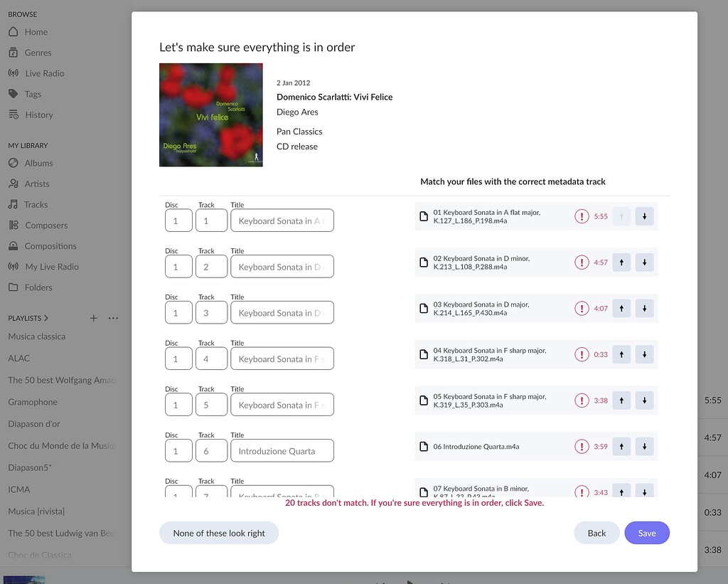Image resolution: width=728 pixels, height=584 pixels.
Task: Click 'None of these look right'
Action: point(219,532)
